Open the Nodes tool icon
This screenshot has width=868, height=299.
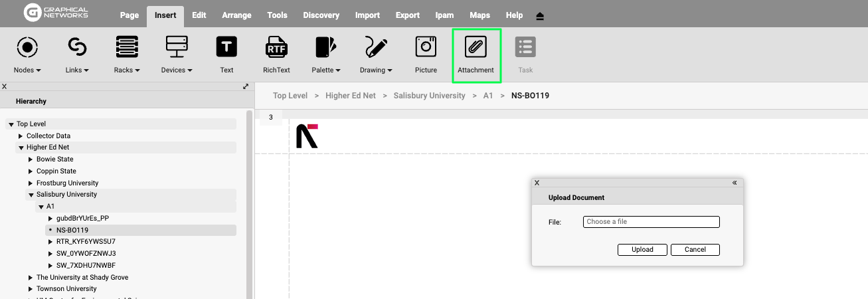pos(27,47)
